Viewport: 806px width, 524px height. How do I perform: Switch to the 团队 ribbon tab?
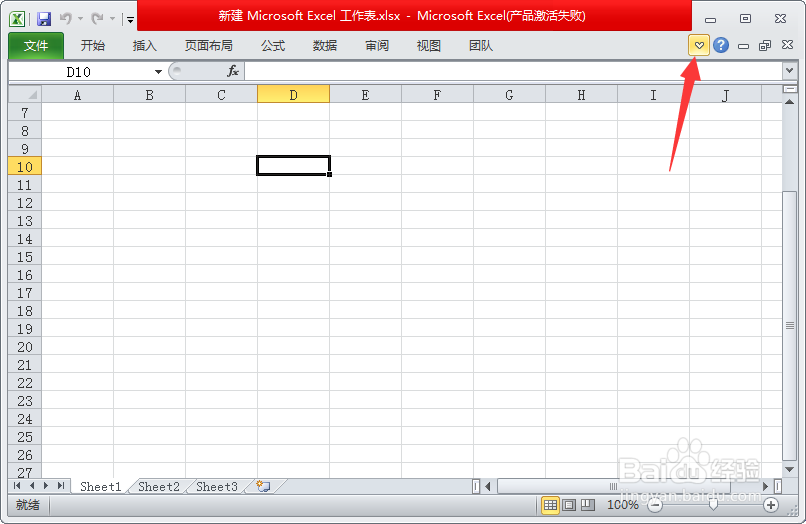[x=481, y=46]
